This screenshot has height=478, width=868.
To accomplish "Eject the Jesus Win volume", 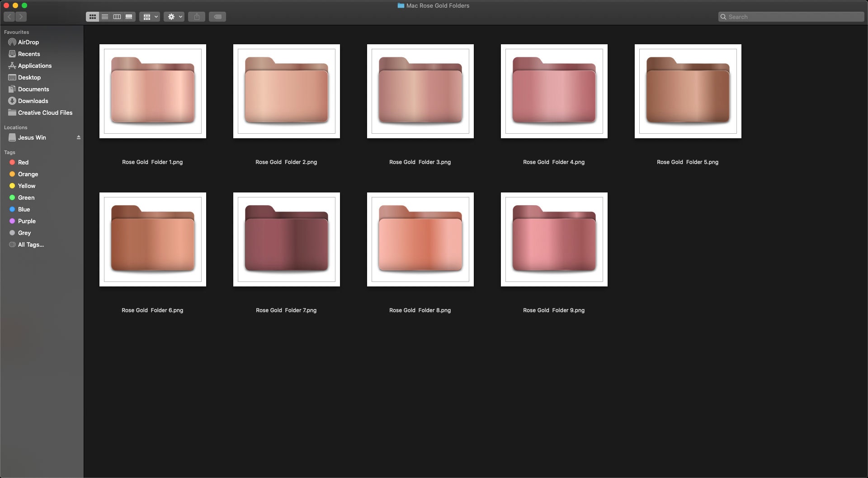I will pos(79,137).
